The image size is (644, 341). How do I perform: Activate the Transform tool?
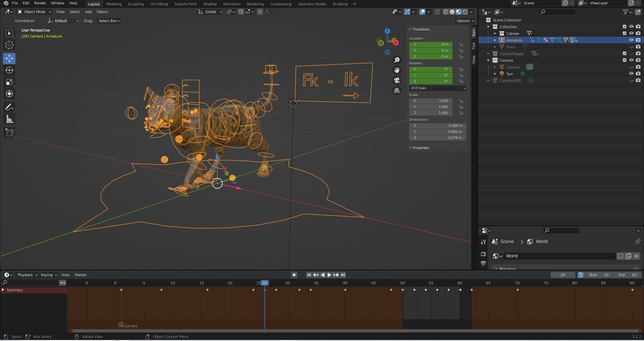coord(9,94)
